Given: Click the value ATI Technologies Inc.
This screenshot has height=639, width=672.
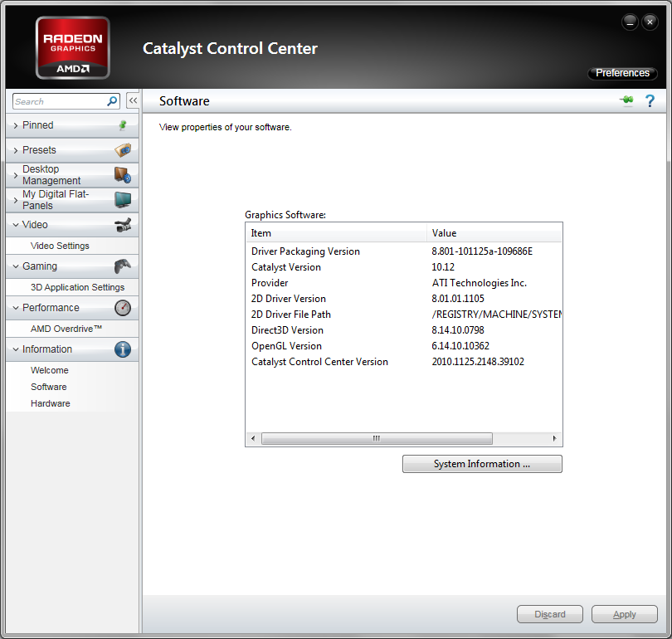Looking at the screenshot, I should tap(480, 283).
